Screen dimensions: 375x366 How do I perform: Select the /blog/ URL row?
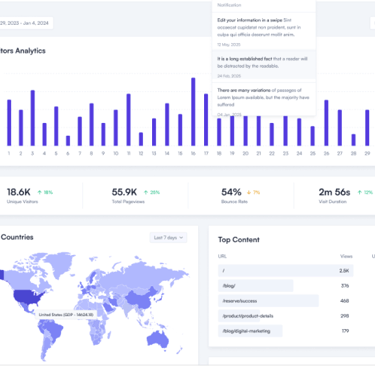(x=286, y=286)
